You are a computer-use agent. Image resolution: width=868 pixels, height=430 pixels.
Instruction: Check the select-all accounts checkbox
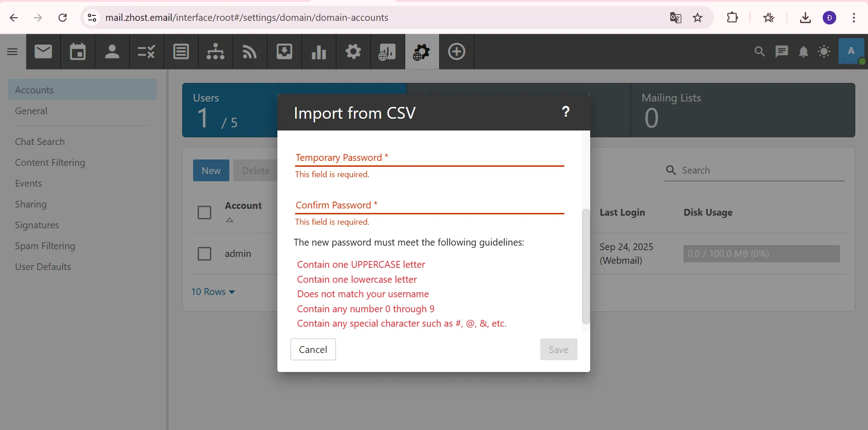204,213
